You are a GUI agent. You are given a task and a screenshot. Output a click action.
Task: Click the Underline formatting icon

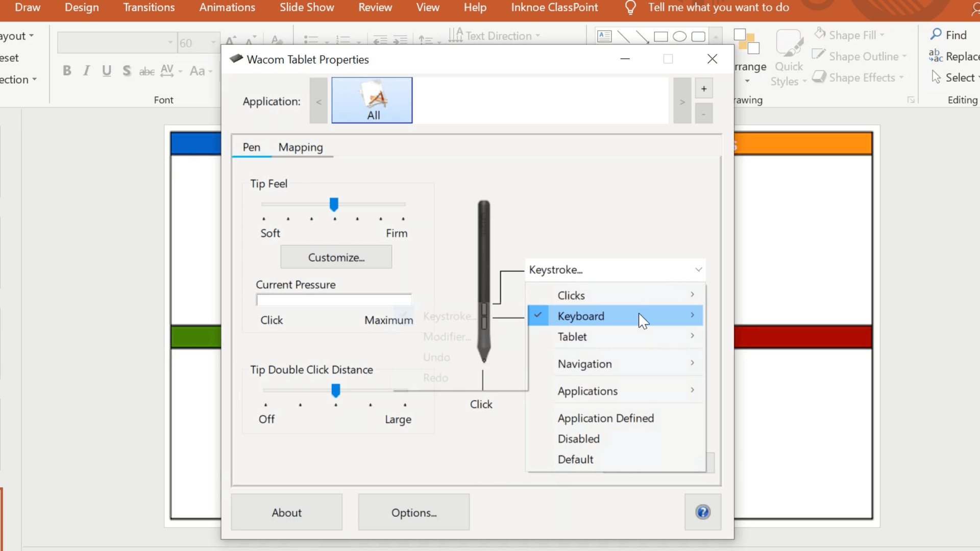pyautogui.click(x=106, y=70)
